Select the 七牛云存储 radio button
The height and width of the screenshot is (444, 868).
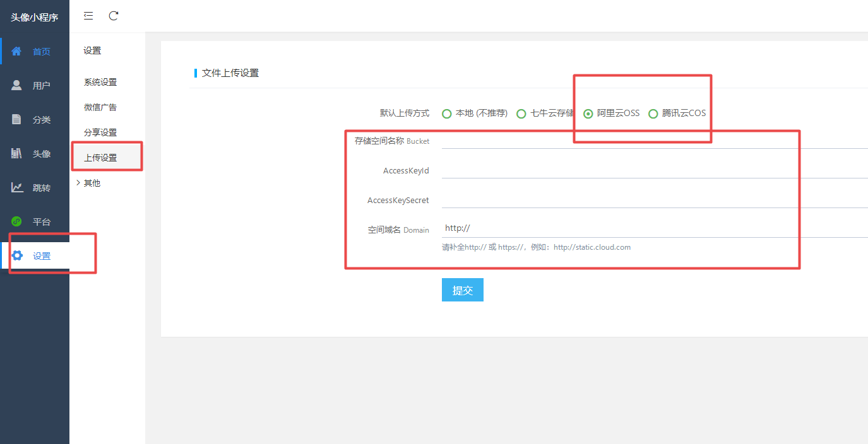coord(521,114)
